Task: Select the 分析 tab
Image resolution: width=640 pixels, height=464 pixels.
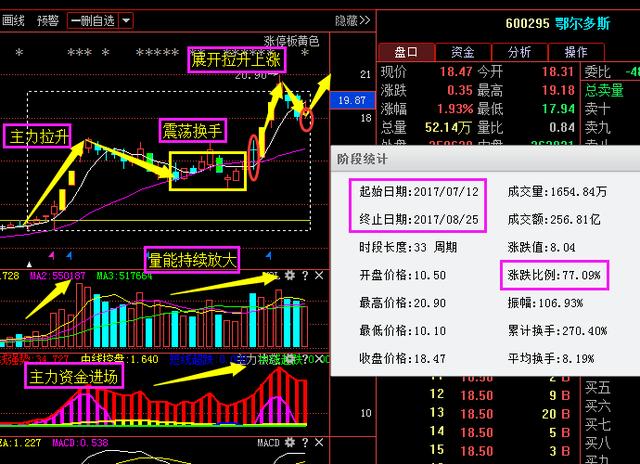Action: click(x=519, y=52)
